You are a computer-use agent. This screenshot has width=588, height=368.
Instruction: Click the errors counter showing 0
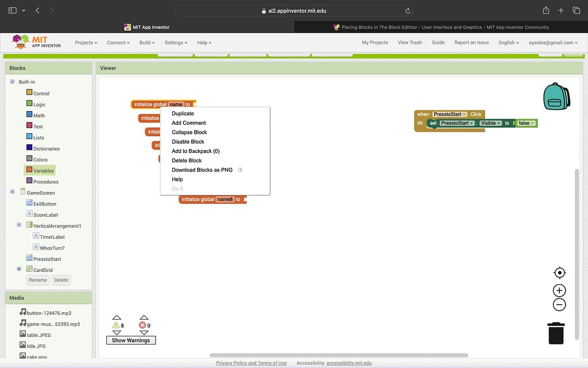(x=144, y=324)
